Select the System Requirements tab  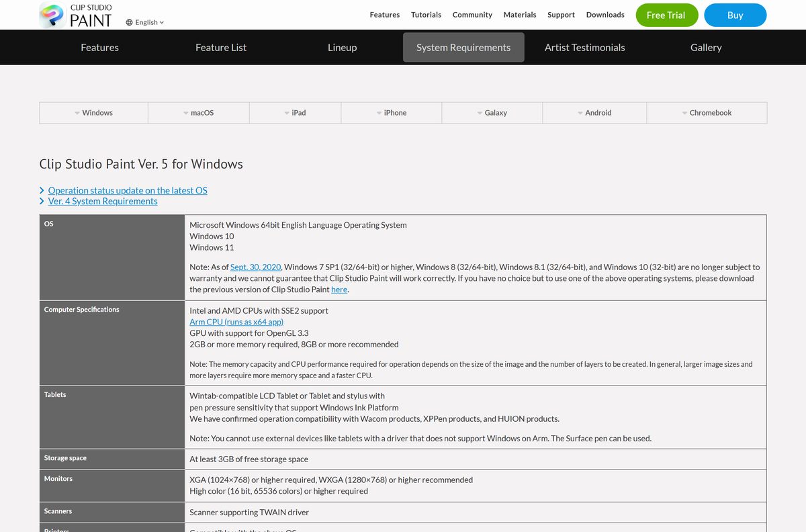[463, 48]
